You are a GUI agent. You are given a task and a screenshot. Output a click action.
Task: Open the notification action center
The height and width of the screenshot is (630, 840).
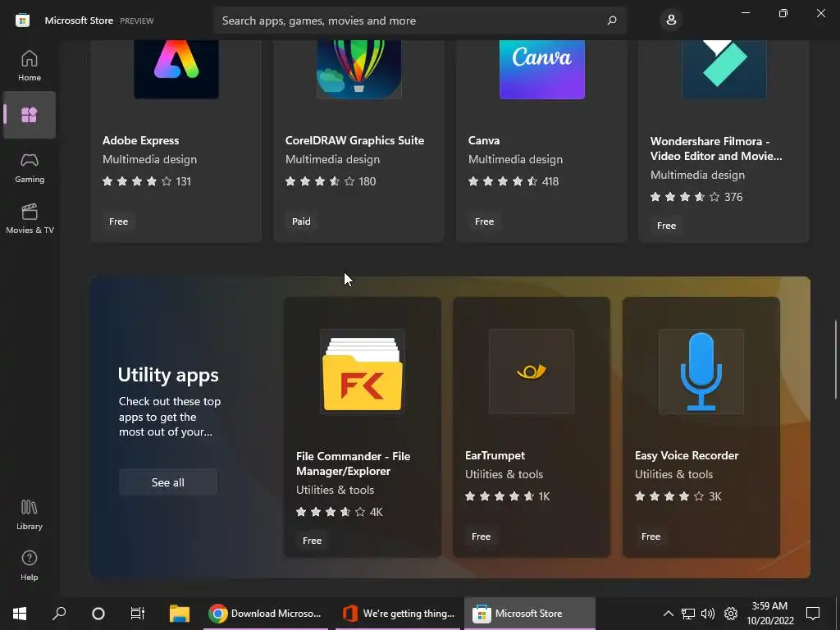(813, 614)
